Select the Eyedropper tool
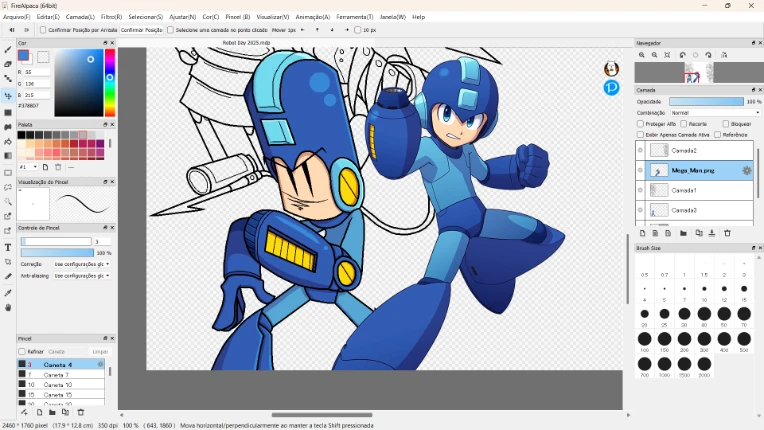 pos(8,293)
